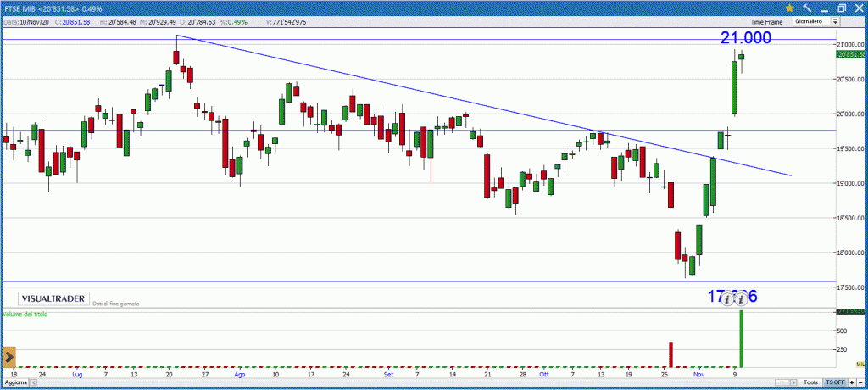This screenshot has height=390, width=868.
Task: Click the orange arrow panel expander
Action: 9,357
